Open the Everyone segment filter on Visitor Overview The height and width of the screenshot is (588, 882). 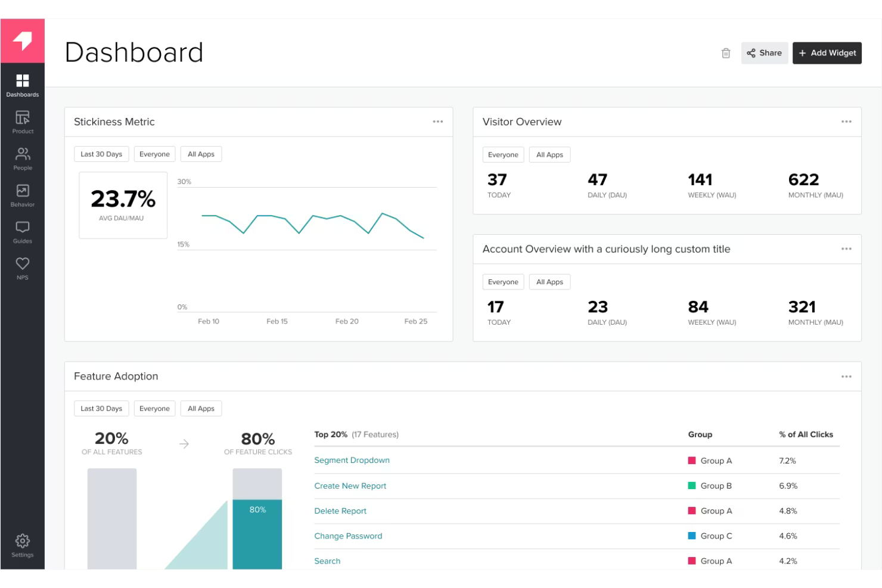[502, 154]
